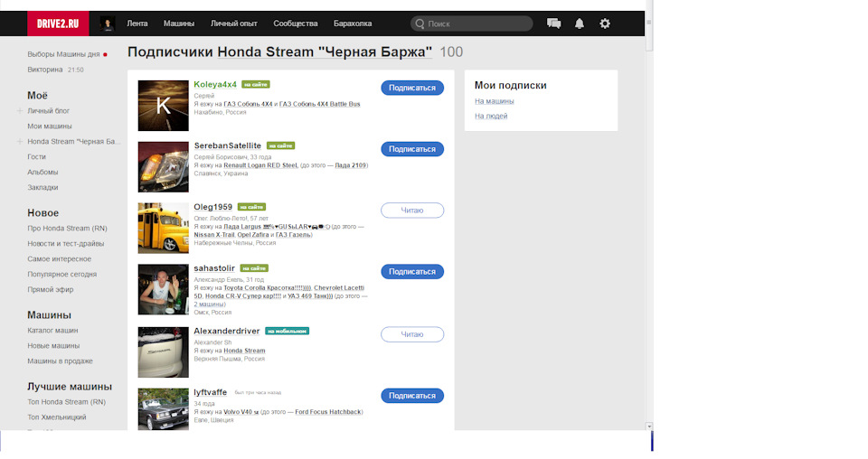Open Выборы Машины дня sidebar link
Screen dimensions: 868x459
pyautogui.click(x=63, y=54)
